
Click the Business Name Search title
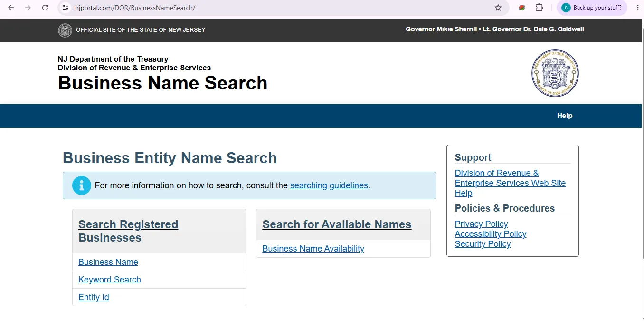click(x=162, y=83)
